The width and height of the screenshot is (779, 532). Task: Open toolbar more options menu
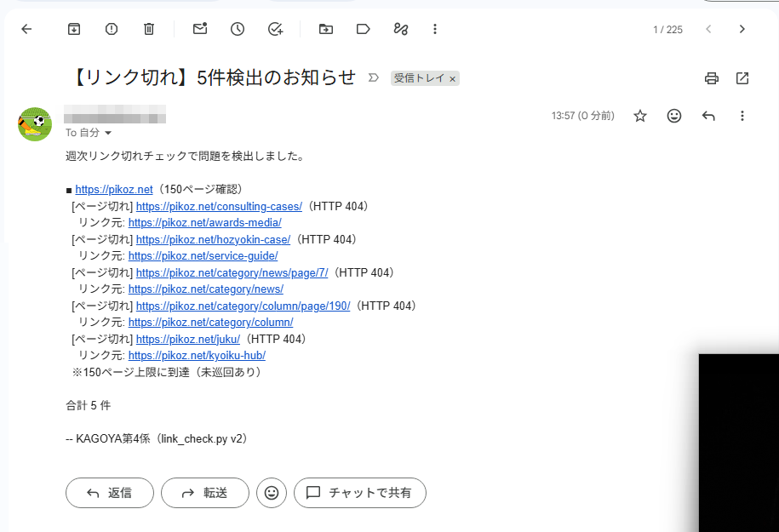[x=435, y=29]
